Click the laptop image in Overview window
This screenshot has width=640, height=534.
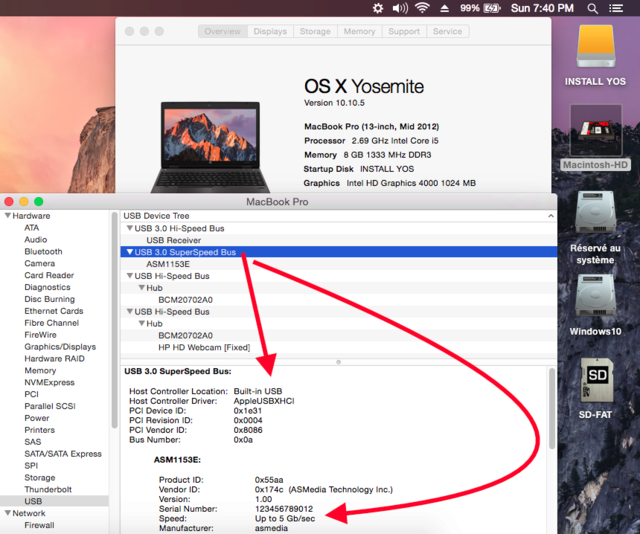click(x=210, y=147)
